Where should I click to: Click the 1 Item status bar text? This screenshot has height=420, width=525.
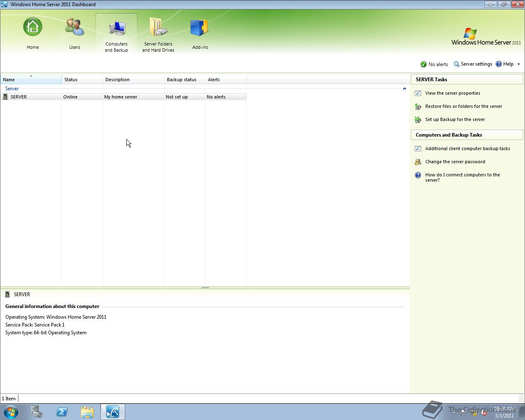click(9, 399)
